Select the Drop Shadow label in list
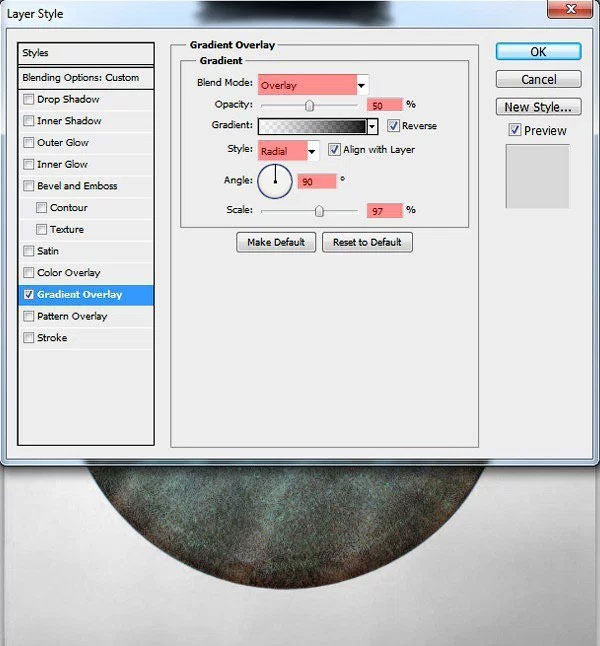The image size is (600, 646). coord(68,99)
